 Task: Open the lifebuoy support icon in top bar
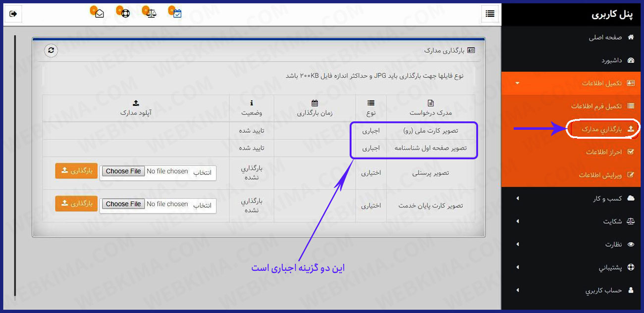[x=125, y=14]
